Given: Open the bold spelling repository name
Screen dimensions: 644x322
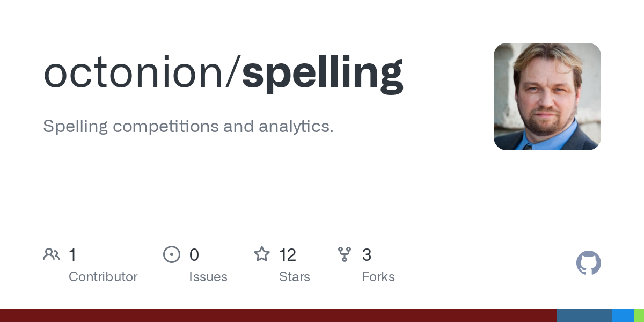Looking at the screenshot, I should [323, 75].
